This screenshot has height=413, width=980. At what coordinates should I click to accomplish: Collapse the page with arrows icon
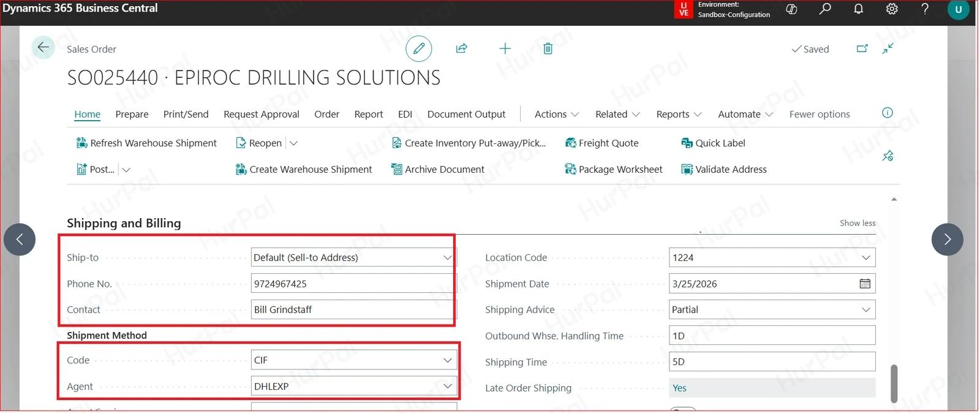click(888, 48)
